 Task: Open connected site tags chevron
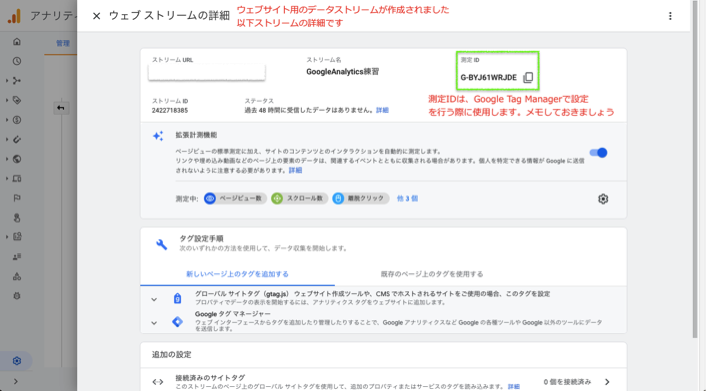click(607, 382)
